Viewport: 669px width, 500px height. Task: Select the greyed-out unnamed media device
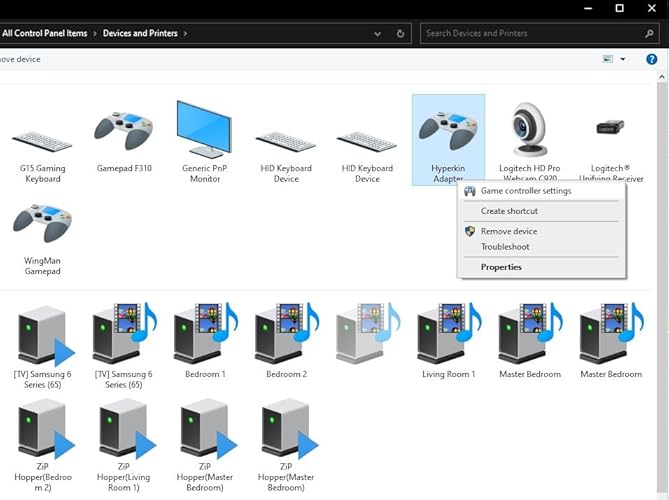367,334
